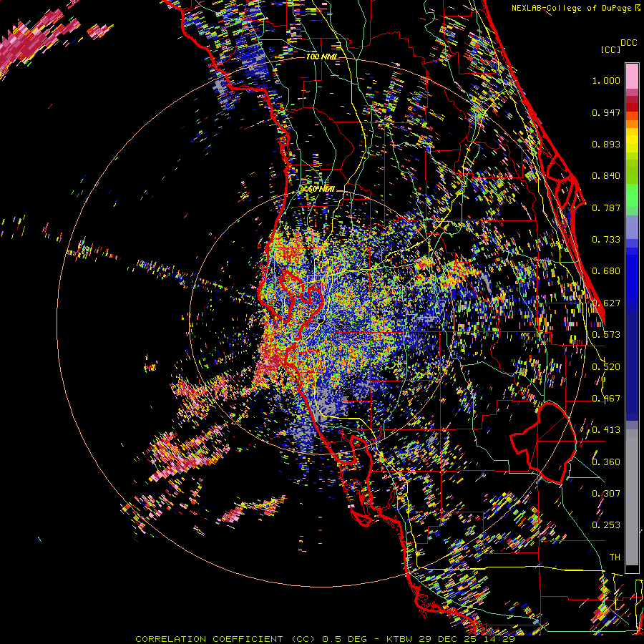Click the 0.893 legend value
The height and width of the screenshot is (644, 644).
pos(606,144)
